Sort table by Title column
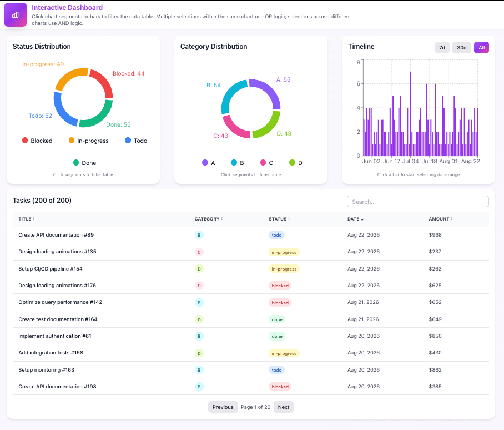The height and width of the screenshot is (430, 504). pyautogui.click(x=26, y=219)
